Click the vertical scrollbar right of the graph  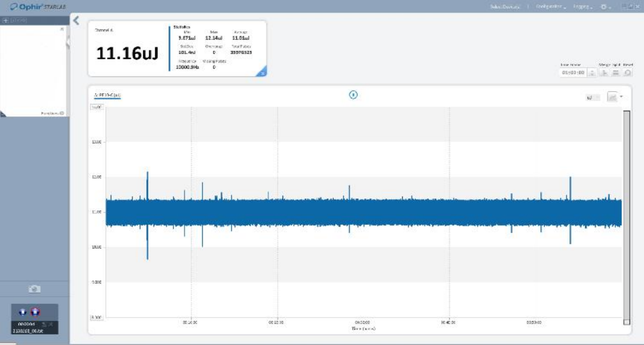(x=626, y=214)
